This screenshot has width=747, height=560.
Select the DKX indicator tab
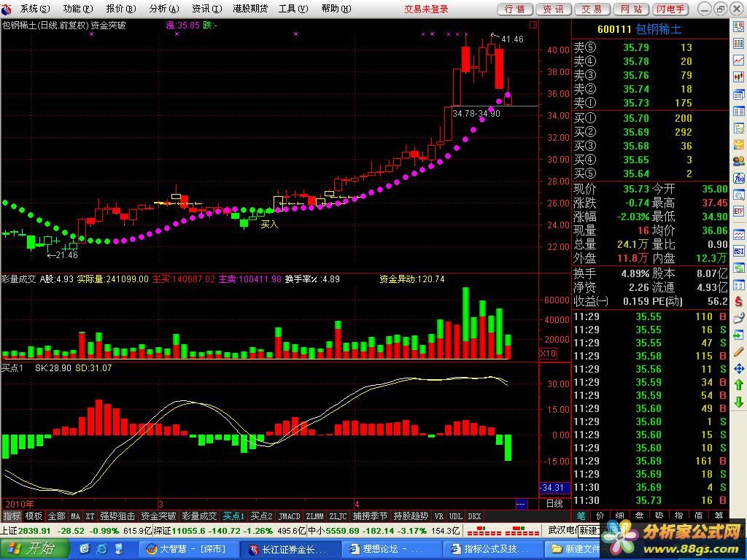point(474,516)
